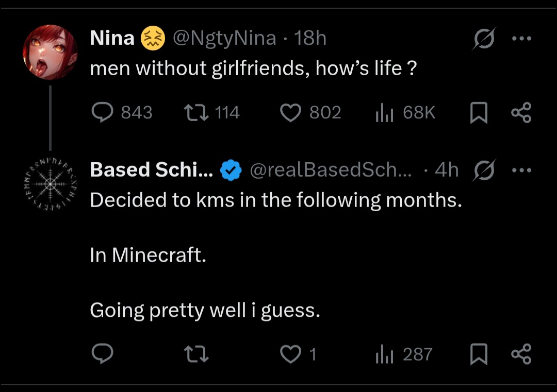Share the Based Schi... reply
Image resolution: width=557 pixels, height=392 pixels.
tap(520, 354)
